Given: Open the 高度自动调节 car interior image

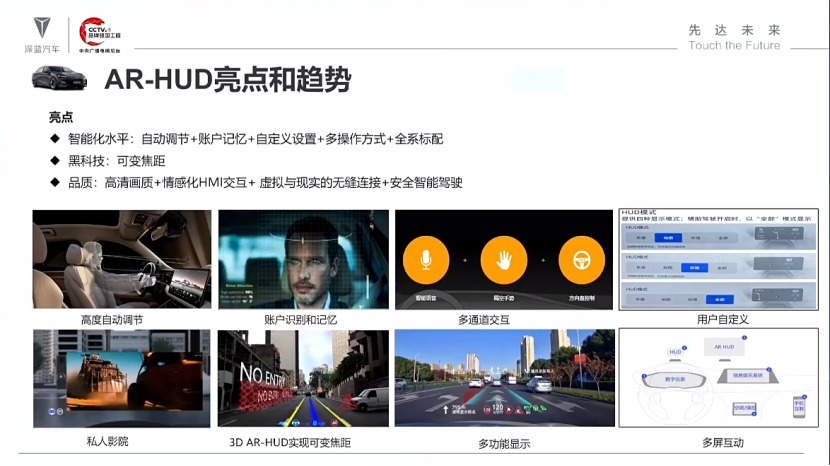Looking at the screenshot, I should (x=122, y=259).
